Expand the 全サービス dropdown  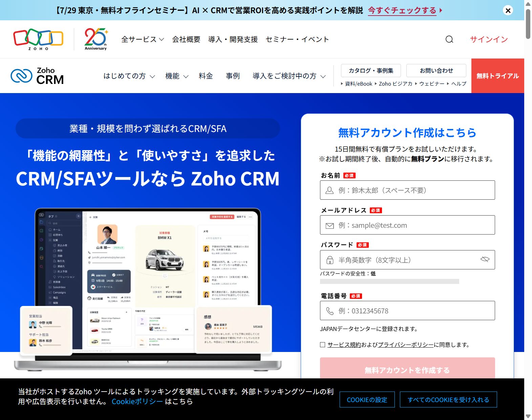[x=143, y=39]
